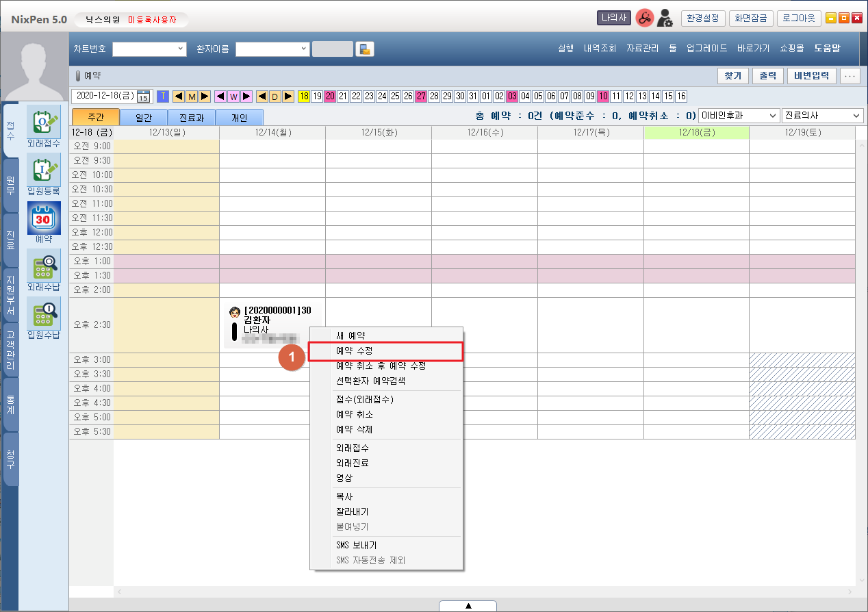Expand the bottom panel with up arrow
Viewport: 868px width, 612px height.
(x=468, y=606)
